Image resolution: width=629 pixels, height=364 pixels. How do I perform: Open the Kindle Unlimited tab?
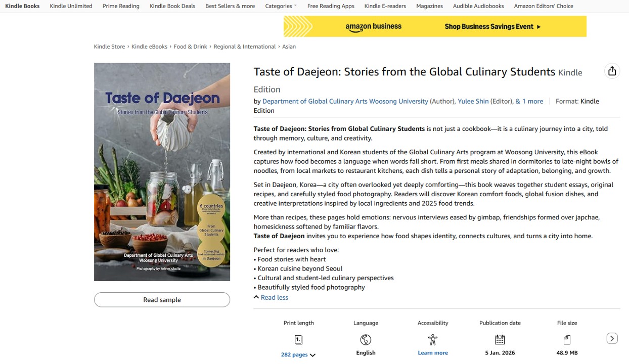[71, 6]
